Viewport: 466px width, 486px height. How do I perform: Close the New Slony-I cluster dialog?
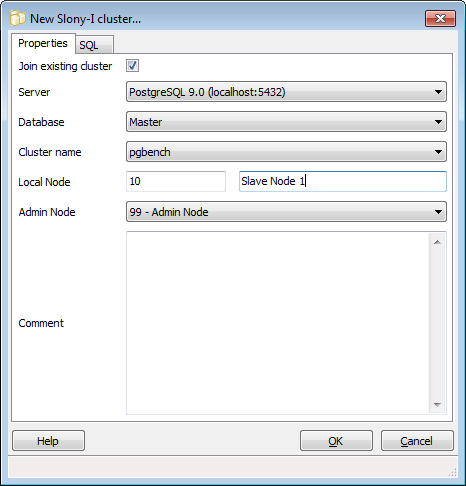click(440, 18)
